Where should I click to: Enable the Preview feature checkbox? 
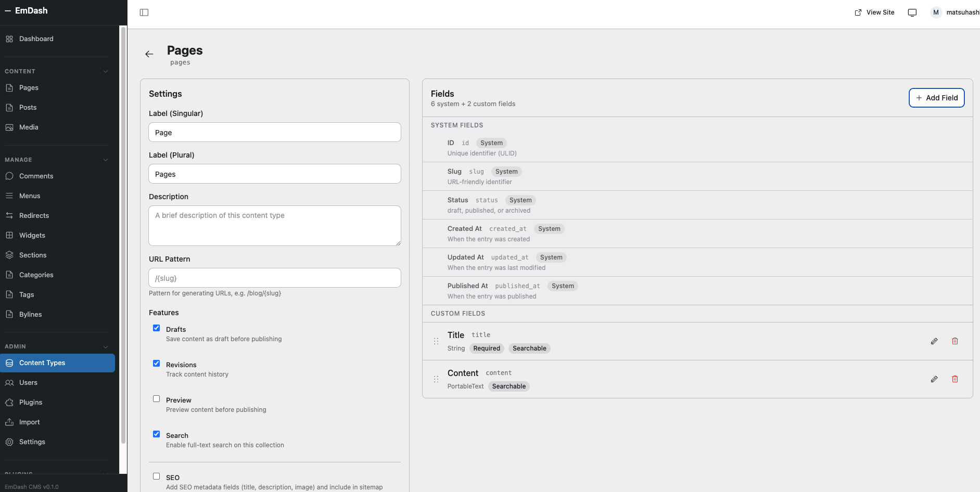(156, 399)
